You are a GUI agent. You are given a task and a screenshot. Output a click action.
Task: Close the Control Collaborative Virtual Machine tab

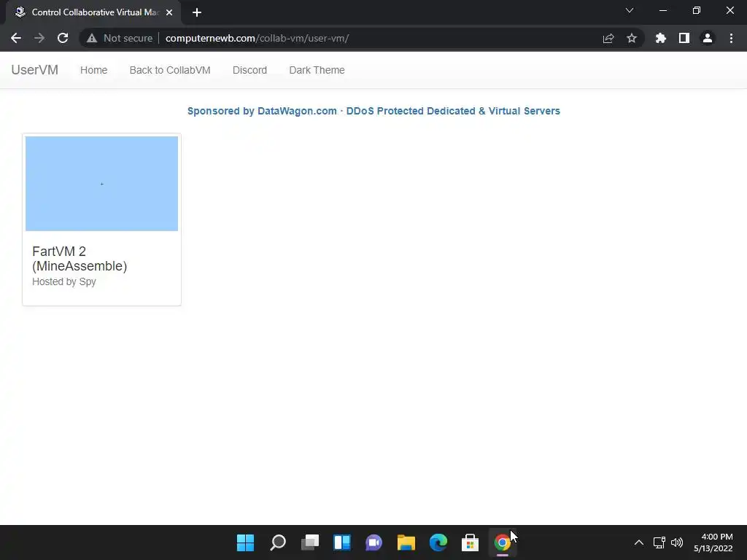coord(169,12)
